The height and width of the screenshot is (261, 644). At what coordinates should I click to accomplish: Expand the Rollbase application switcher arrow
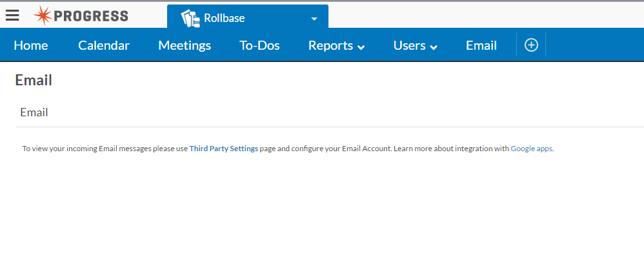click(x=314, y=19)
